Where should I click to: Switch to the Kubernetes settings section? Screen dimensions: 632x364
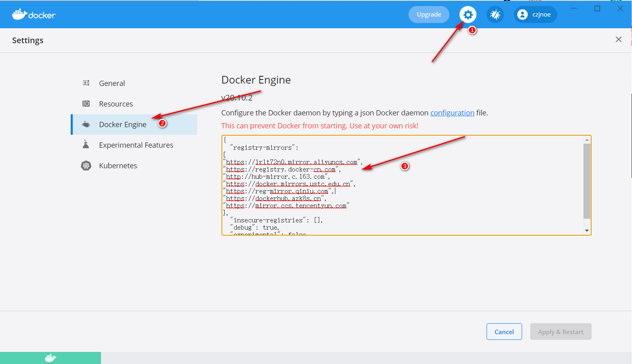pyautogui.click(x=118, y=165)
